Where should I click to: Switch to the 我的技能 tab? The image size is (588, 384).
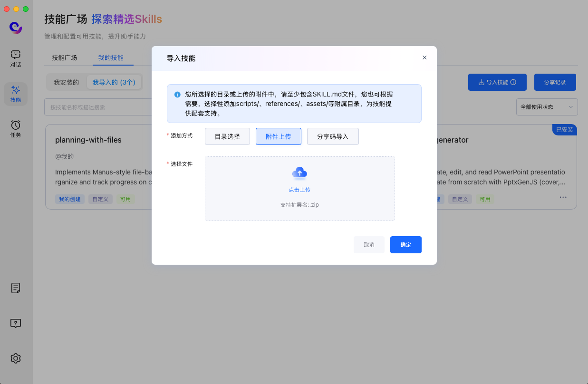click(x=111, y=58)
